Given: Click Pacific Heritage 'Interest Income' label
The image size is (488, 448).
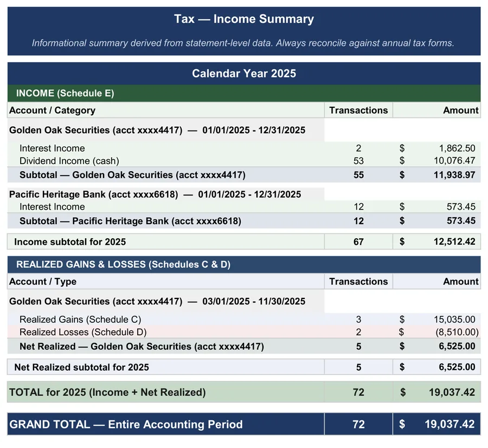Looking at the screenshot, I should (x=52, y=207).
